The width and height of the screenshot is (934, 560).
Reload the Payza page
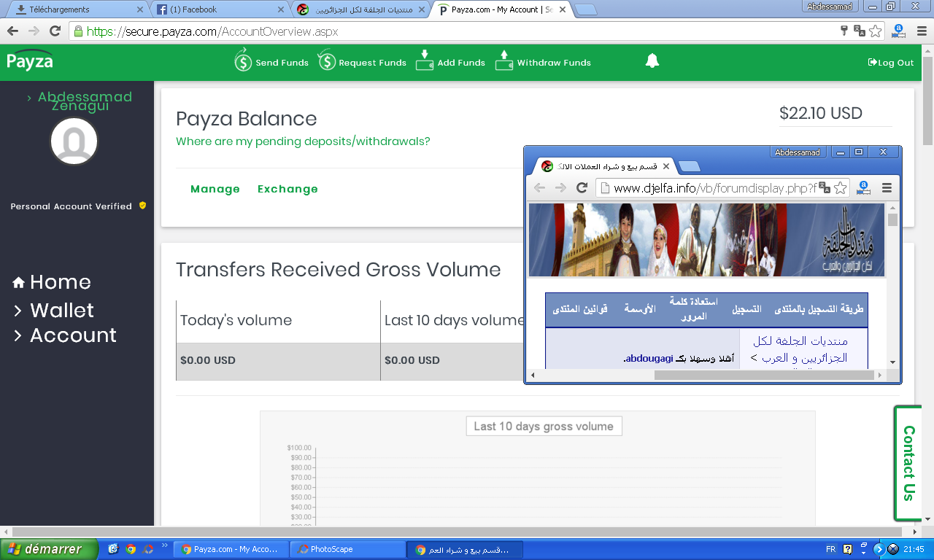point(55,31)
